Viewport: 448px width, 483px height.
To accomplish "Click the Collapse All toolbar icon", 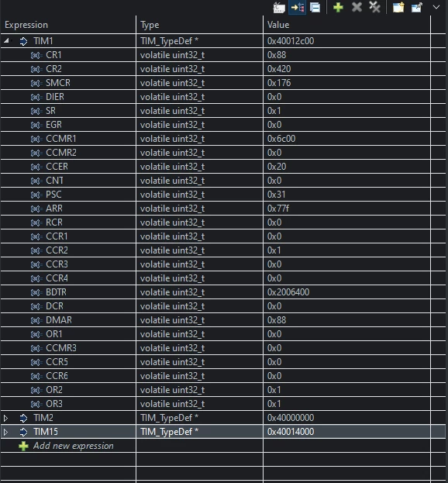I will tap(315, 8).
